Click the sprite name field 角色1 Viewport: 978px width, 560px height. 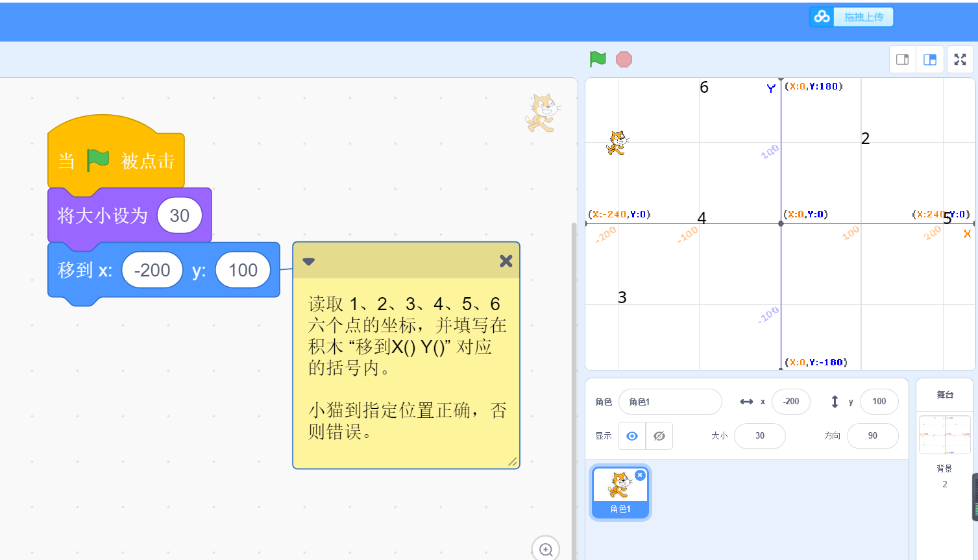pos(670,402)
